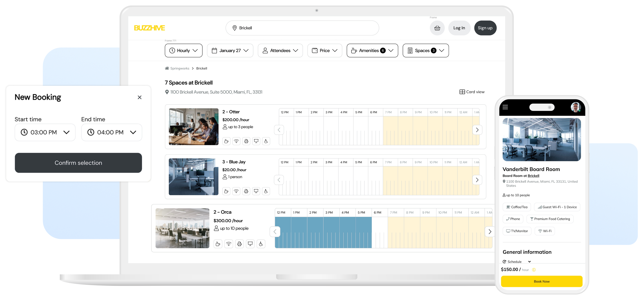Open the Start time 03:00 PM dropdown
Image resolution: width=644 pixels, height=300 pixels.
pos(45,132)
